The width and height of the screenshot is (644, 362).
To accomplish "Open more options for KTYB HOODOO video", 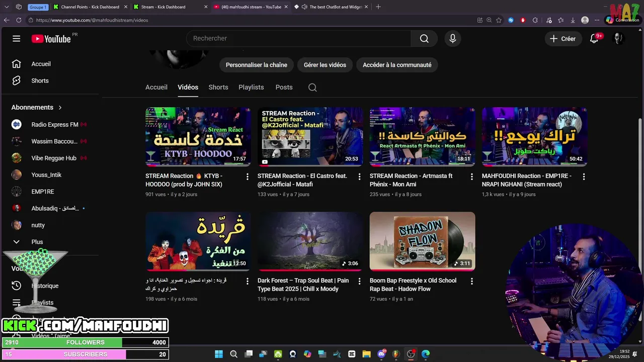I will (x=247, y=176).
